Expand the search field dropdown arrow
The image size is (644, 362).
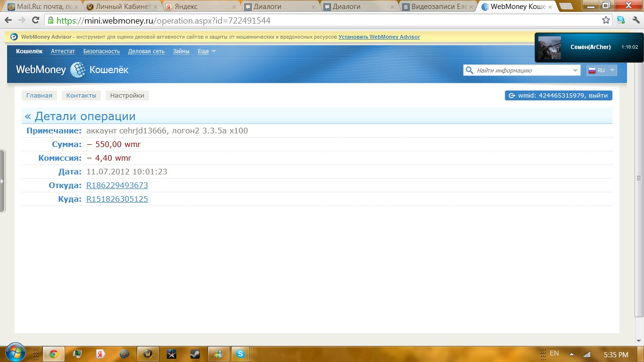[x=575, y=70]
